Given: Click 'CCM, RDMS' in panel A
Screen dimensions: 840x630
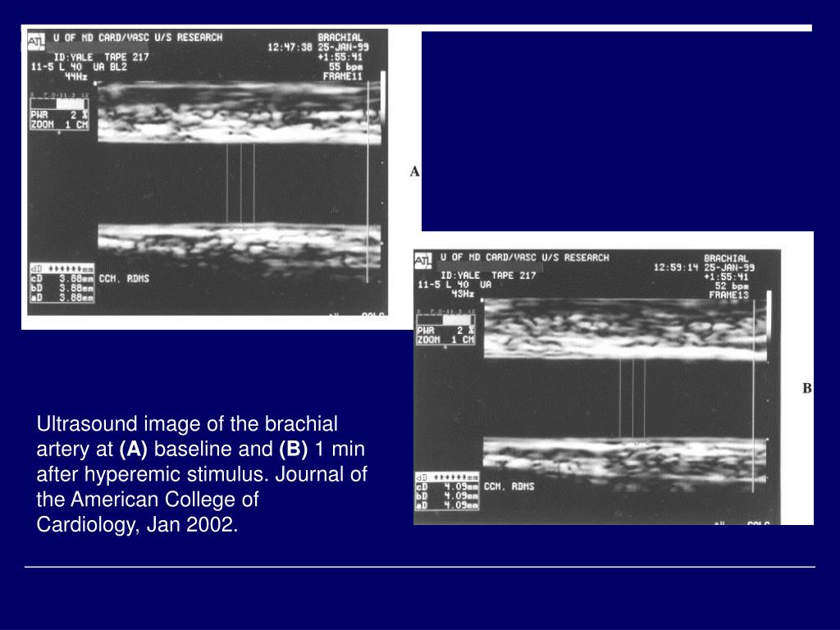Looking at the screenshot, I should coord(125,279).
